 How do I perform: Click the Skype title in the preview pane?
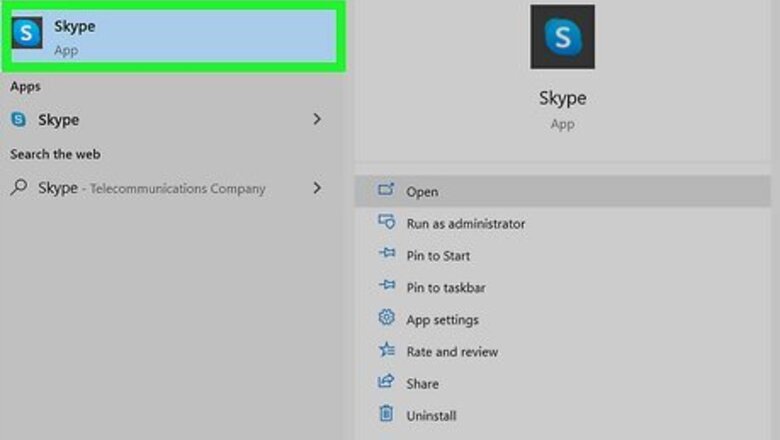562,99
